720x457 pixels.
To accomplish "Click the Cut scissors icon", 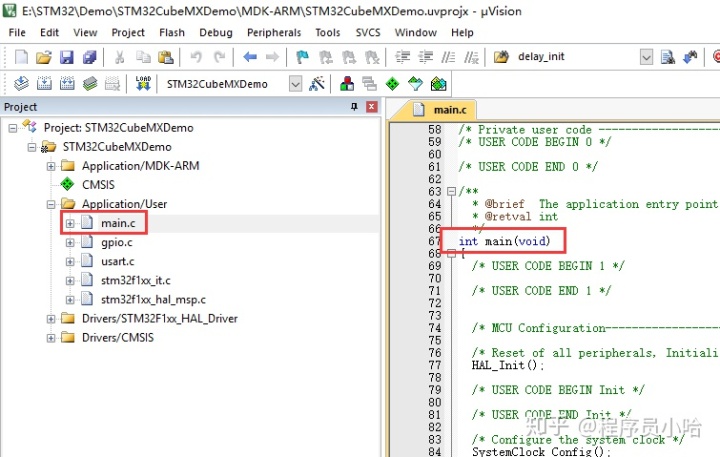I will [x=119, y=57].
